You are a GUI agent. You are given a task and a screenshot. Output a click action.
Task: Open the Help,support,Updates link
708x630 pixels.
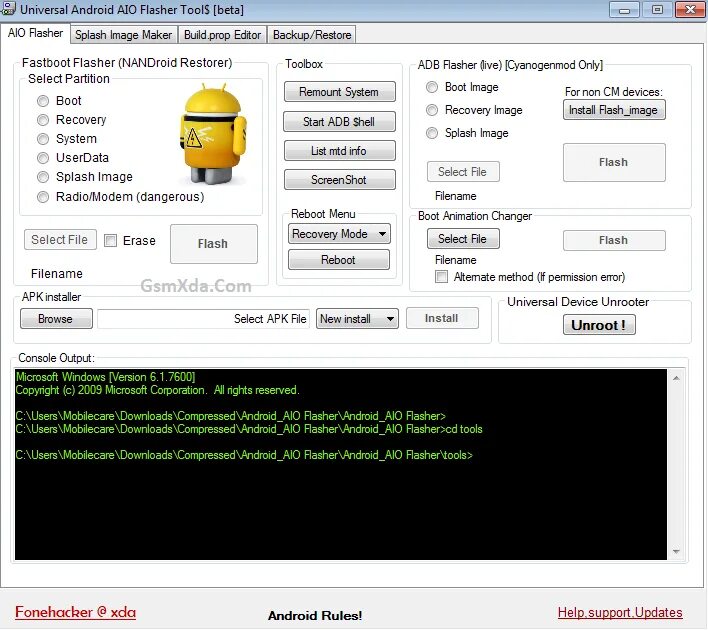[620, 612]
